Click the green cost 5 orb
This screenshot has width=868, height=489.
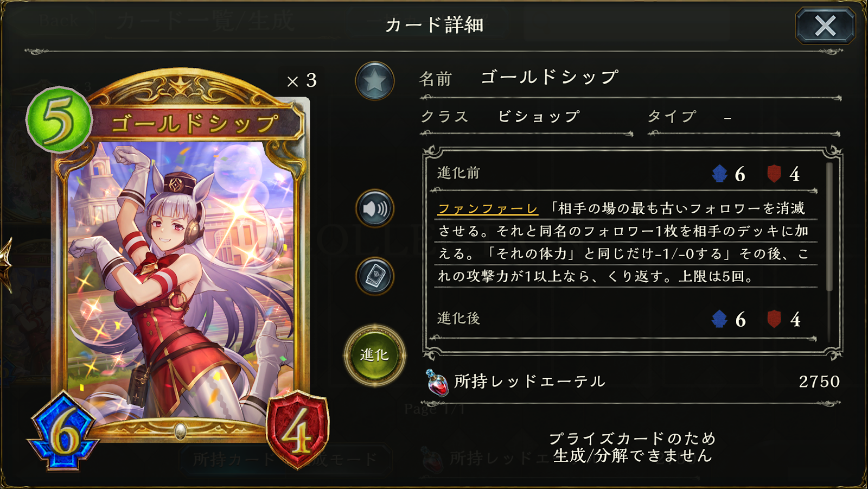[59, 120]
